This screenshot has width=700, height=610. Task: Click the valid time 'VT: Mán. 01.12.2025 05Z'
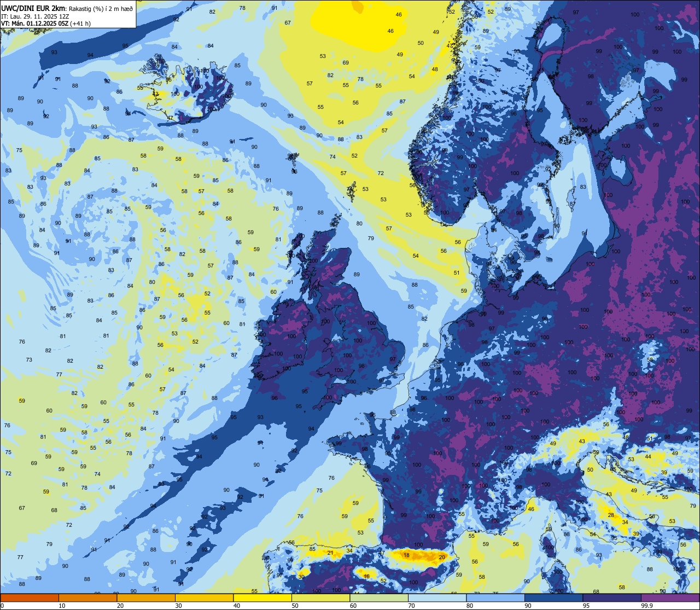point(34,24)
